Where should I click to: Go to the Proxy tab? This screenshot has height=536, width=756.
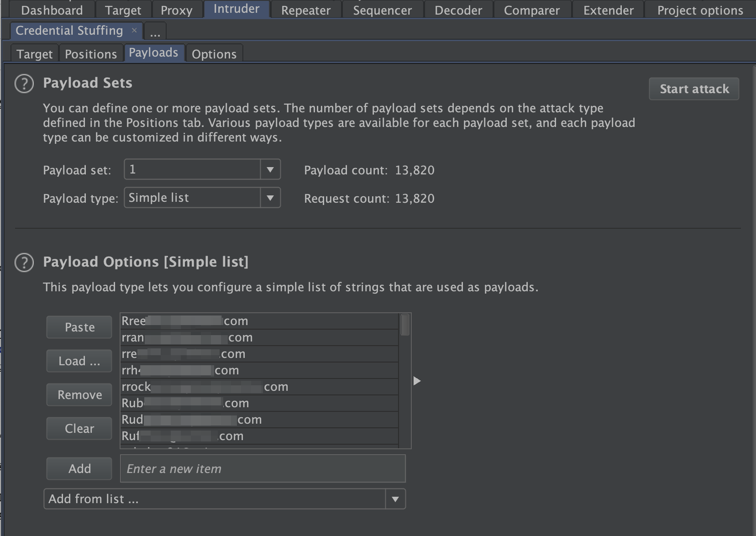click(177, 10)
